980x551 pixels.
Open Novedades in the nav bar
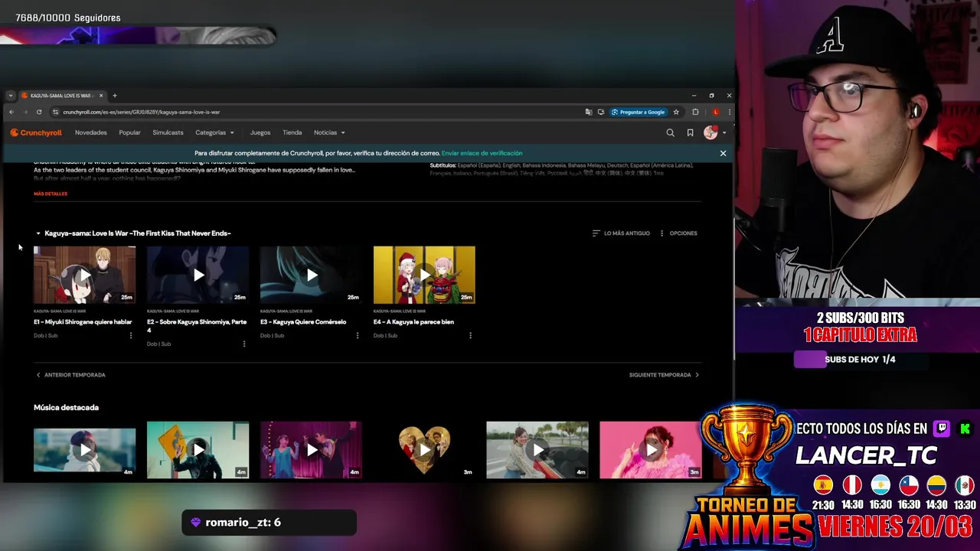91,132
